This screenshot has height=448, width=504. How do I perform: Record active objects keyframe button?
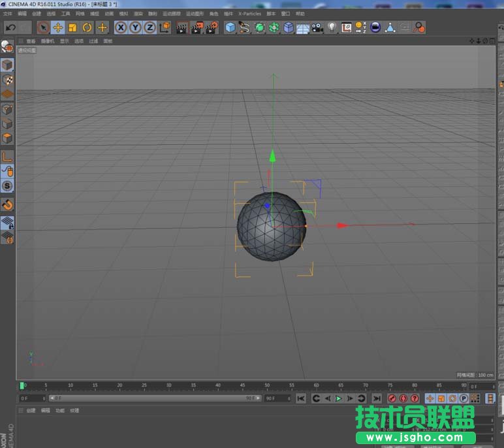pyautogui.click(x=392, y=398)
